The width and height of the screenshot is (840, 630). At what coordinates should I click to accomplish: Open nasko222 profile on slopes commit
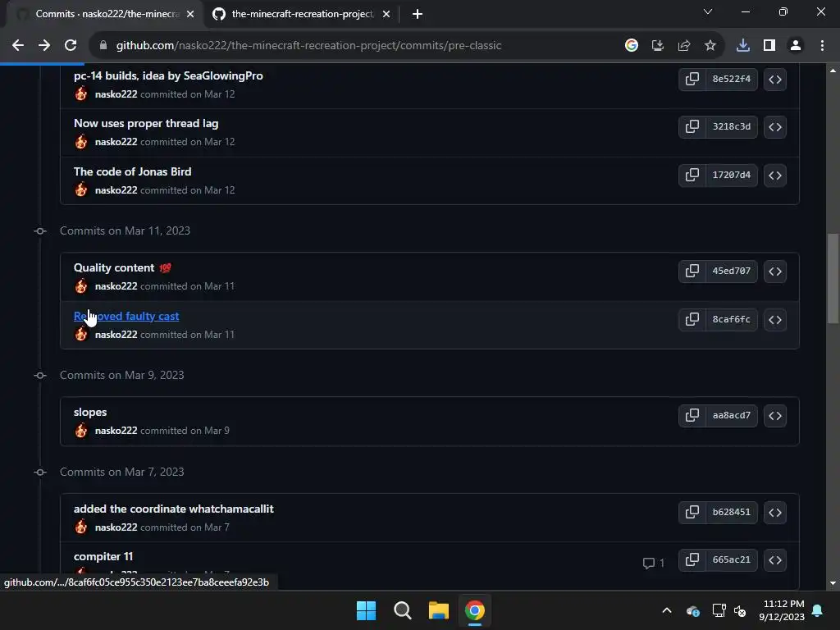(x=116, y=431)
